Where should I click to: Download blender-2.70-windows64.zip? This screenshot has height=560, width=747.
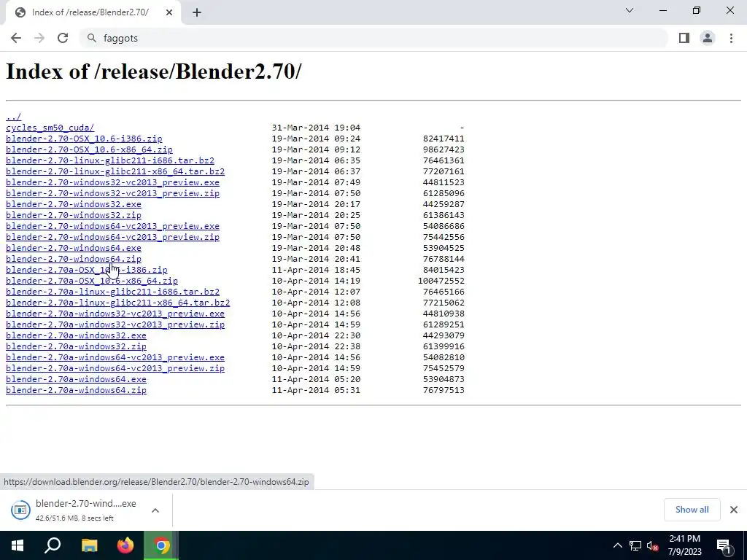(74, 259)
